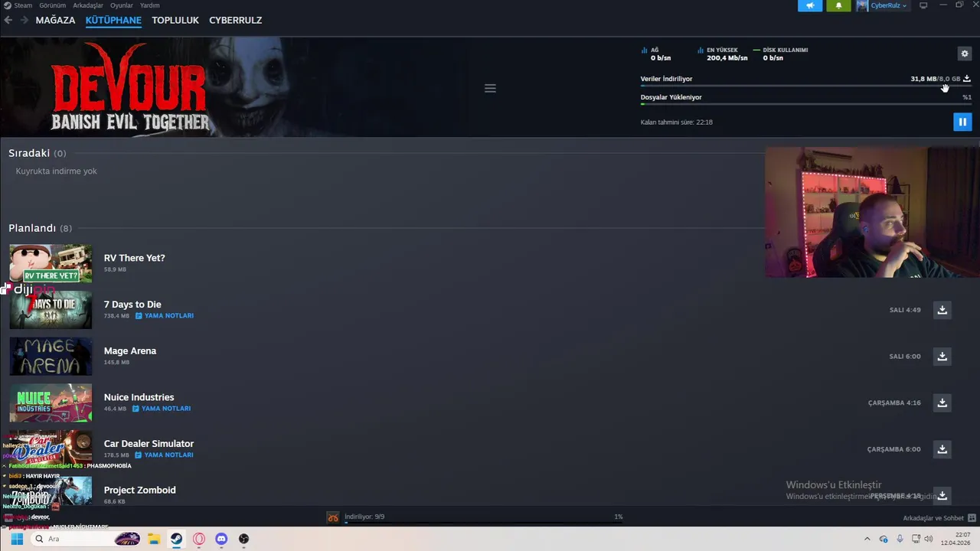Switch to the TOPLULUK tab
The image size is (980, 551).
175,20
